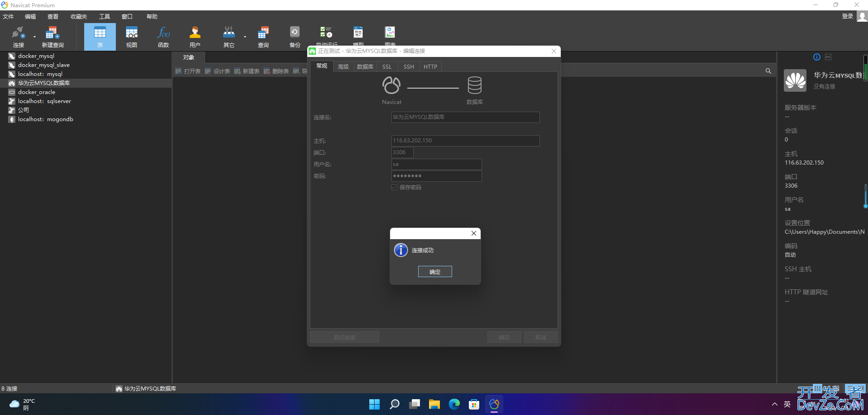Click 打开表 in object toolbar
The image size is (868, 415).
point(188,71)
